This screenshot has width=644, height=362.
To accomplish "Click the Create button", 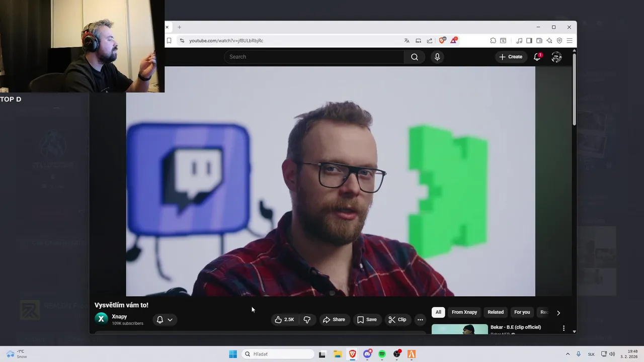I will pyautogui.click(x=511, y=57).
